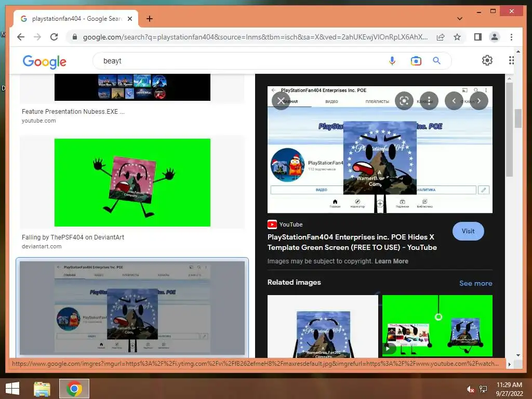Viewport: 532px width, 399px height.
Task: Start voice search with microphone icon
Action: pyautogui.click(x=392, y=61)
